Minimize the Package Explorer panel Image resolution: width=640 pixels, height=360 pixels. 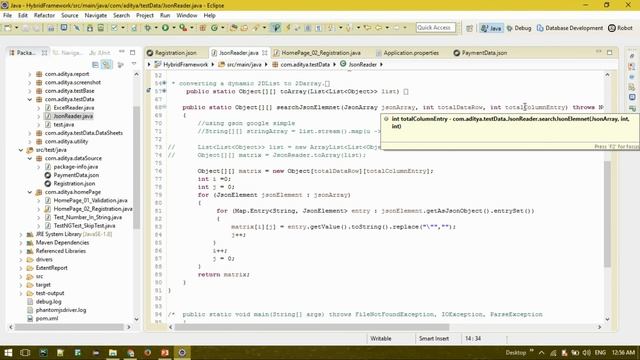(x=122, y=52)
